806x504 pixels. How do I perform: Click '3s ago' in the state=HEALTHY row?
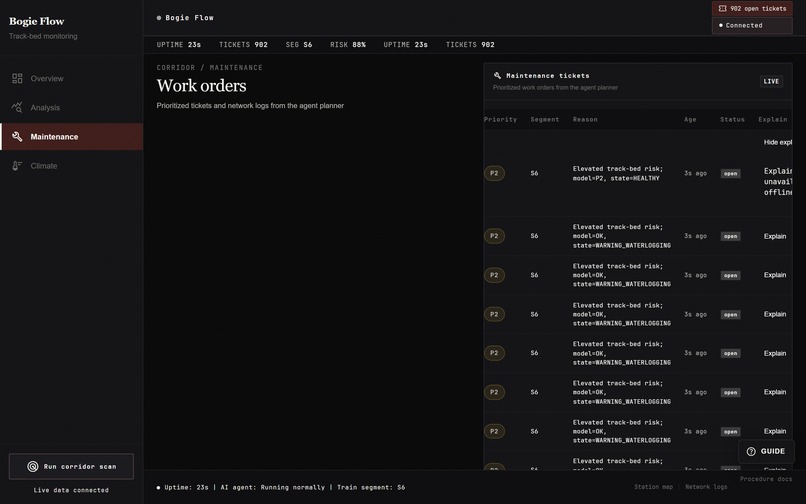(695, 173)
